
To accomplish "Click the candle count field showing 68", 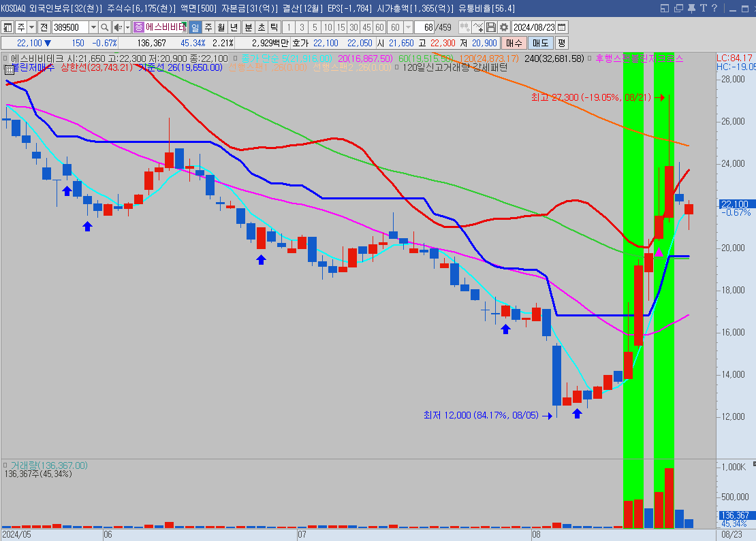I will click(x=424, y=27).
